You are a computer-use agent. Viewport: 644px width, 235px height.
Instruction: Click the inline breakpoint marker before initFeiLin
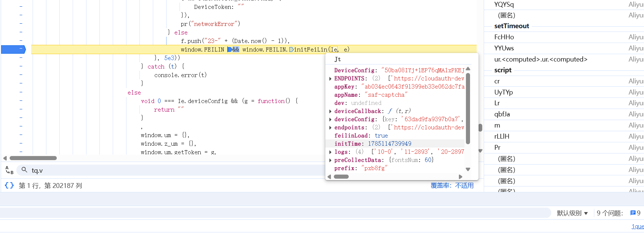point(291,49)
